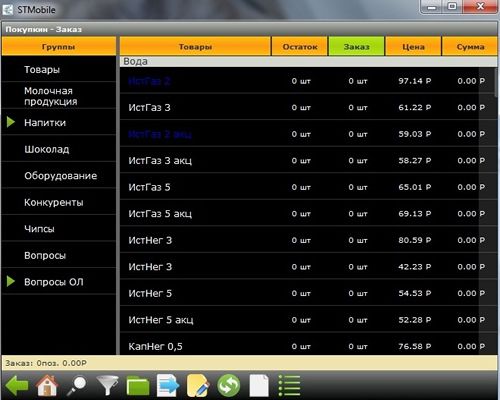Viewport: 500px width, 400px height.
Task: Open the green list view icon
Action: tap(289, 386)
